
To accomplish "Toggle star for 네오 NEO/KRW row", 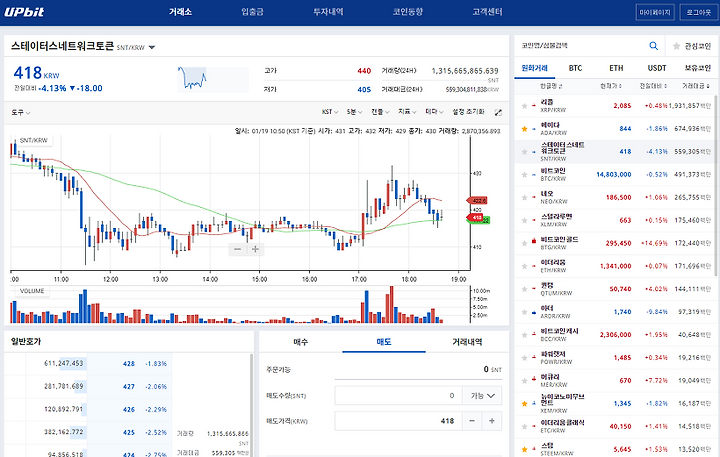I will coord(524,197).
